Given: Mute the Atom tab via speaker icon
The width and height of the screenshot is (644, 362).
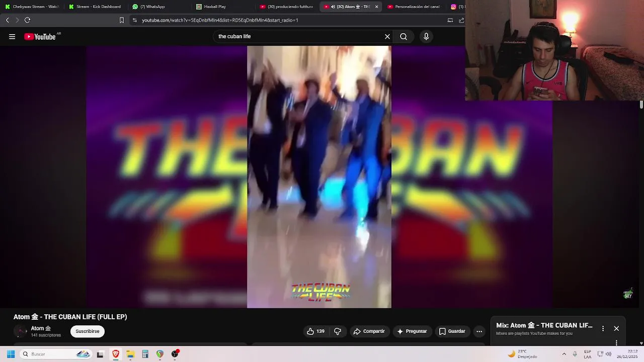Looking at the screenshot, I should pos(333,7).
